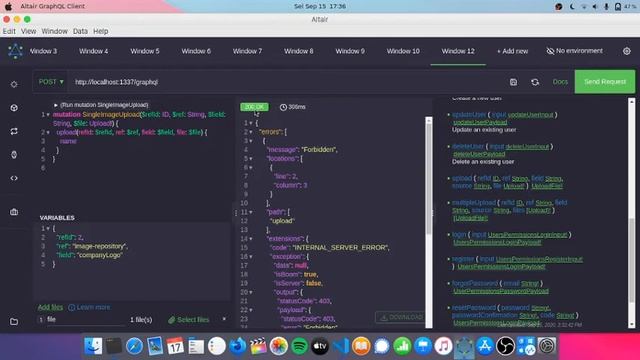This screenshot has width=640, height=360.
Task: Open Finder from the dock
Action: [x=93, y=346]
